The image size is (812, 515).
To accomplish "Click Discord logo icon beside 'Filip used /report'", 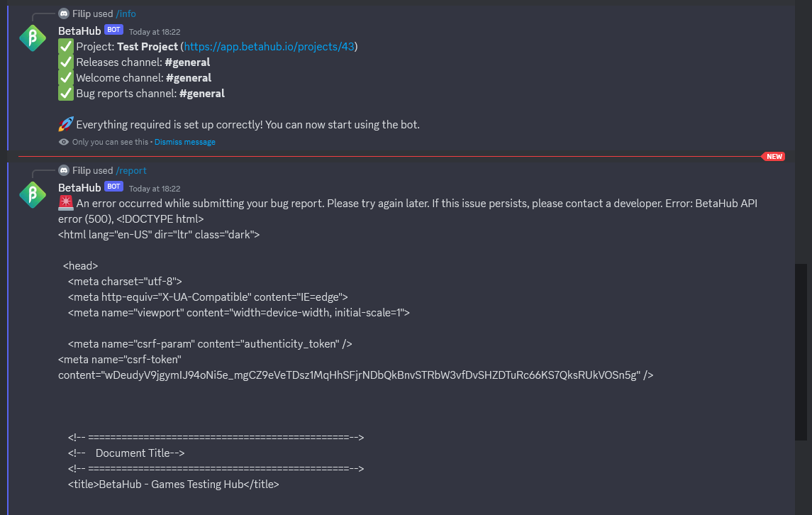I will coord(64,170).
